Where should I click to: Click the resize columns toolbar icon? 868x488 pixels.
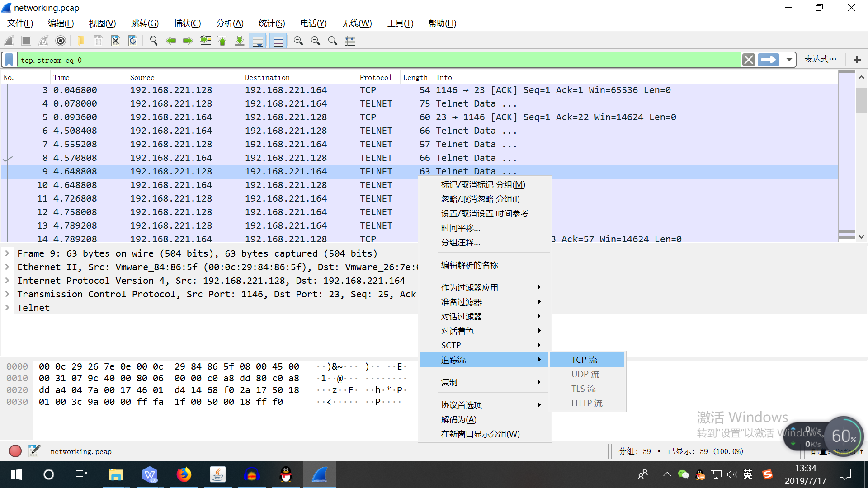click(x=350, y=41)
